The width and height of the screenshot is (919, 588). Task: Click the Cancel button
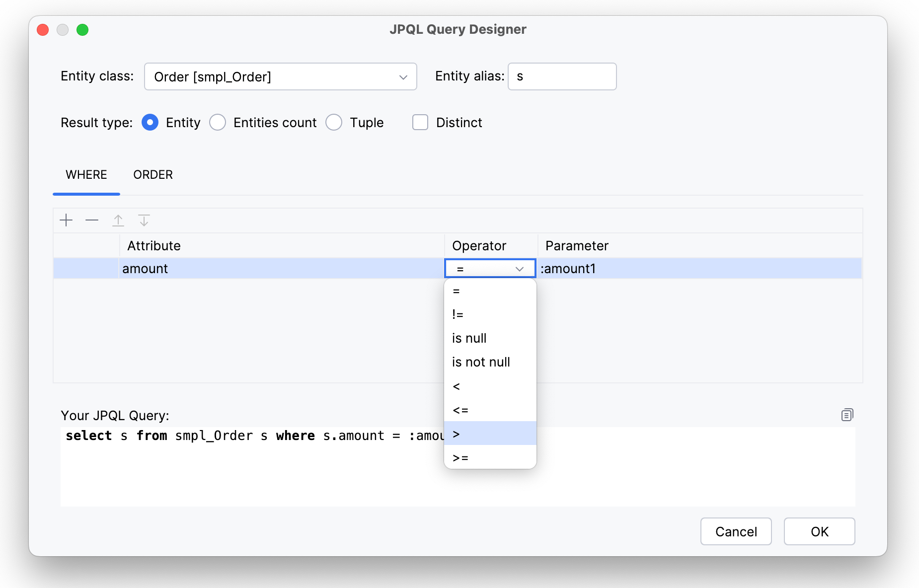click(x=736, y=531)
